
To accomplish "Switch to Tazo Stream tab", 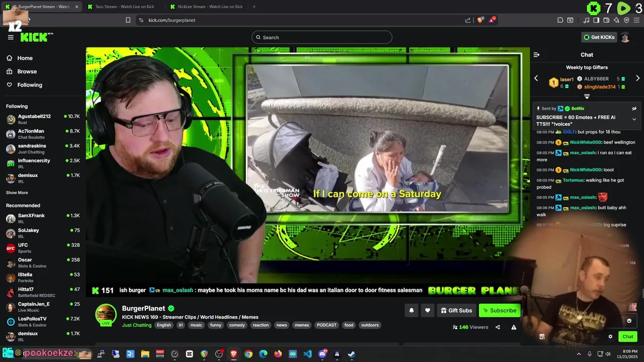I will 124,7.
